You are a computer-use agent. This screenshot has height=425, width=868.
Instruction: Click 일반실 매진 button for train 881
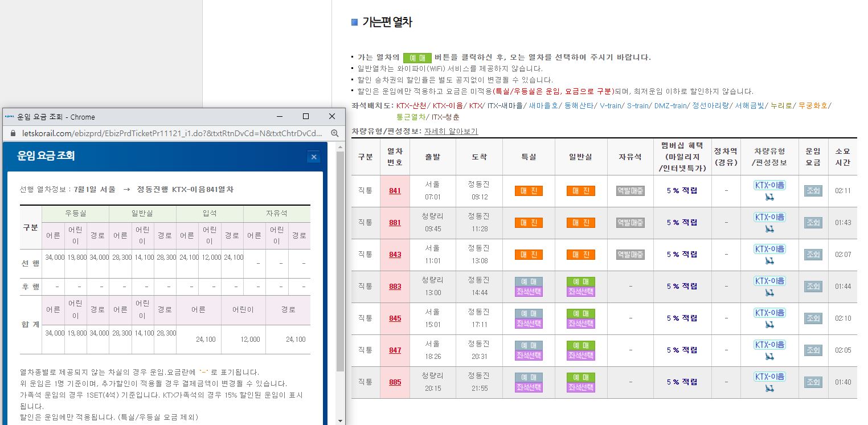[580, 223]
